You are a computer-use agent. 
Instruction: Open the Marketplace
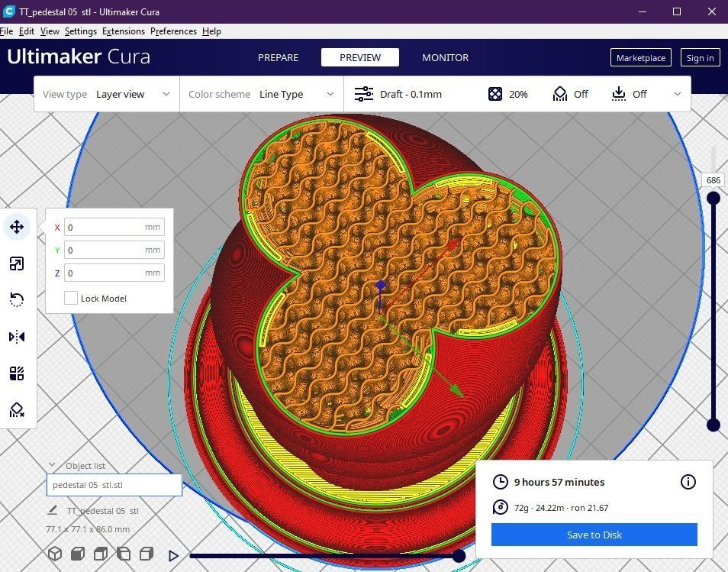[x=641, y=57]
